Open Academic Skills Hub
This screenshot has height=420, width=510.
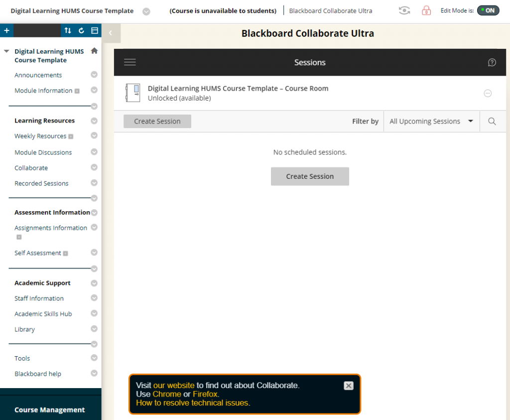[x=43, y=314]
